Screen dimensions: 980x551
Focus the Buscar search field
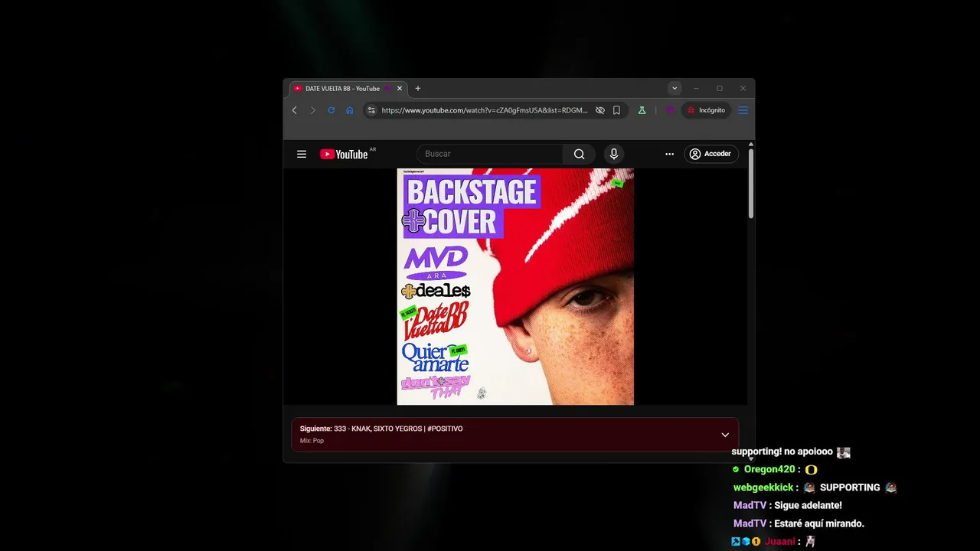490,154
